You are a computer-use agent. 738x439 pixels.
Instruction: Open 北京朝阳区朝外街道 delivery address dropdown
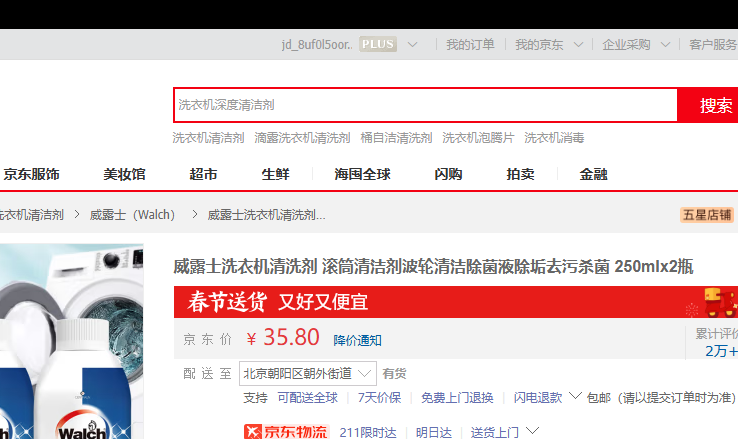pyautogui.click(x=308, y=374)
